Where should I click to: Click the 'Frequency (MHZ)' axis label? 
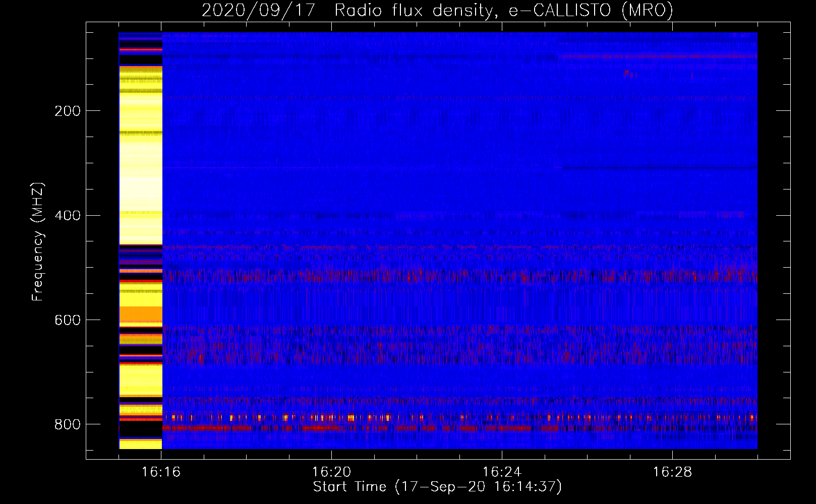click(x=37, y=242)
